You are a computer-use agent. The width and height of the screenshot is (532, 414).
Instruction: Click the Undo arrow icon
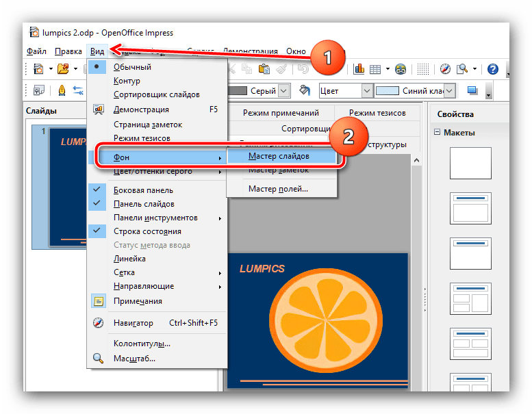pyautogui.click(x=303, y=69)
